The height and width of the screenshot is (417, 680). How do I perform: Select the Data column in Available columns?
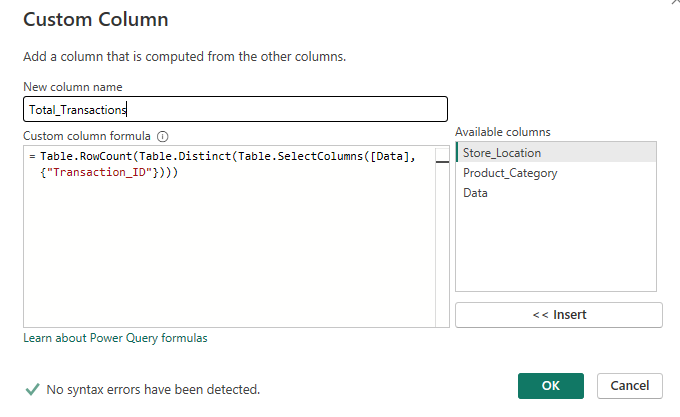coord(476,193)
